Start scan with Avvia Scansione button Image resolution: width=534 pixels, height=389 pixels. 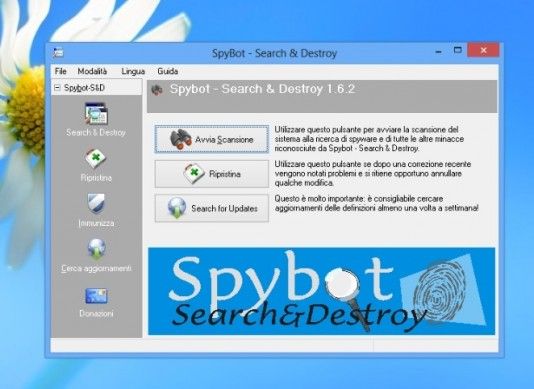211,139
